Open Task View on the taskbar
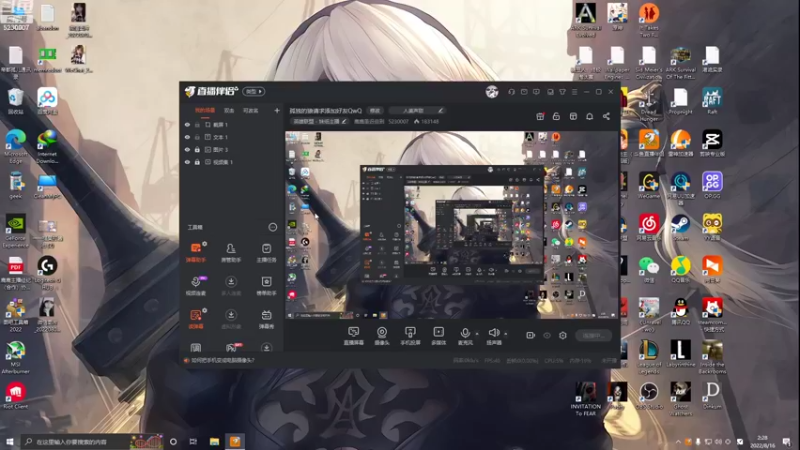 193,441
